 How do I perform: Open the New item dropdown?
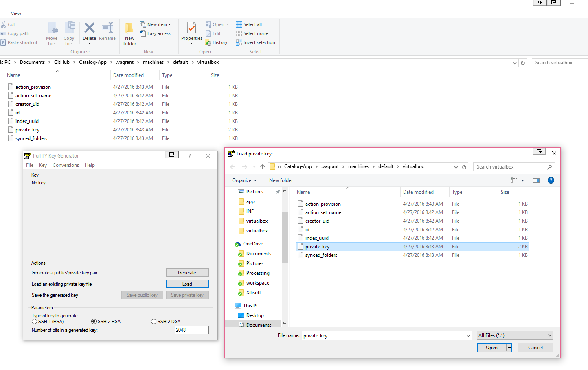click(156, 24)
